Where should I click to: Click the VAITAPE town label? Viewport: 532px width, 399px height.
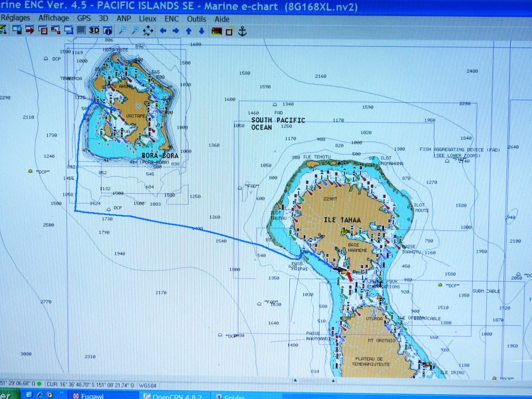click(x=136, y=116)
